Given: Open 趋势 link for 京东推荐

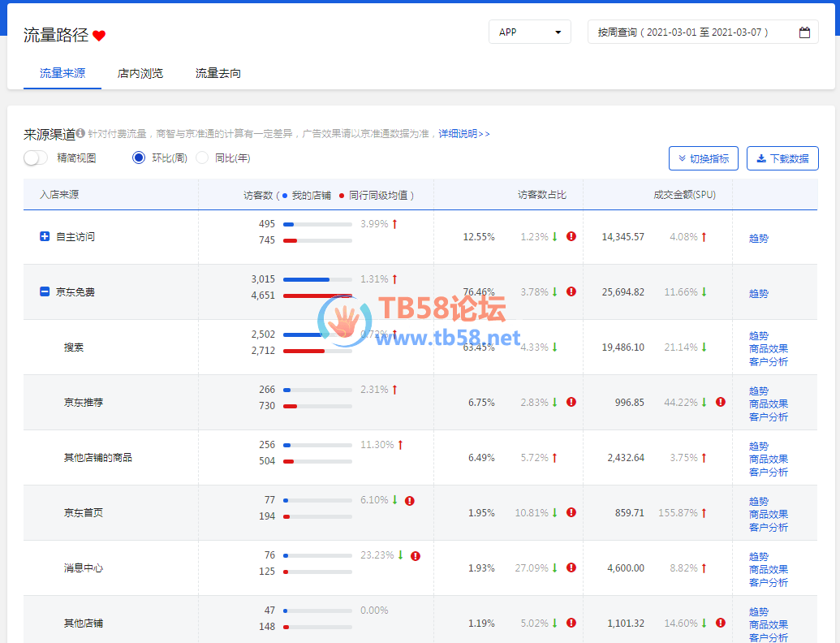Looking at the screenshot, I should [759, 391].
